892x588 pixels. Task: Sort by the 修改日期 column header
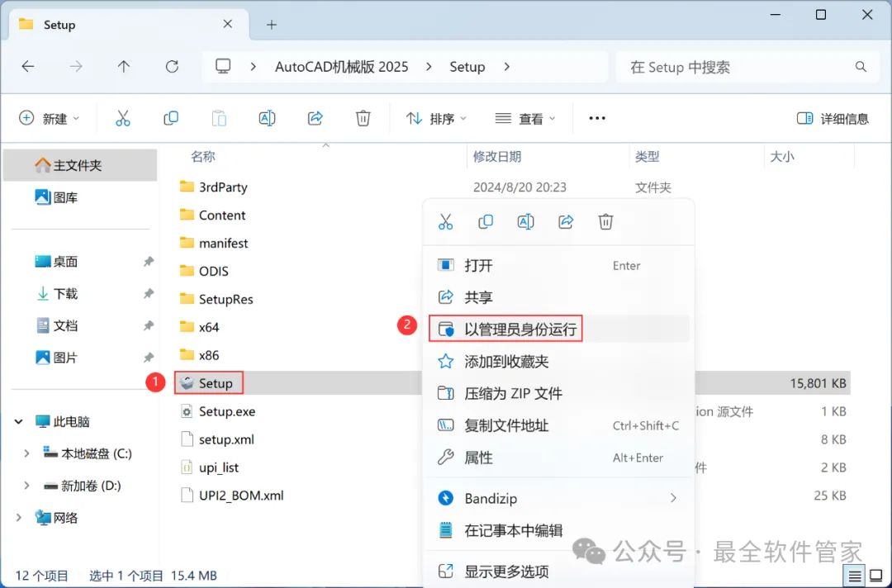(x=496, y=156)
